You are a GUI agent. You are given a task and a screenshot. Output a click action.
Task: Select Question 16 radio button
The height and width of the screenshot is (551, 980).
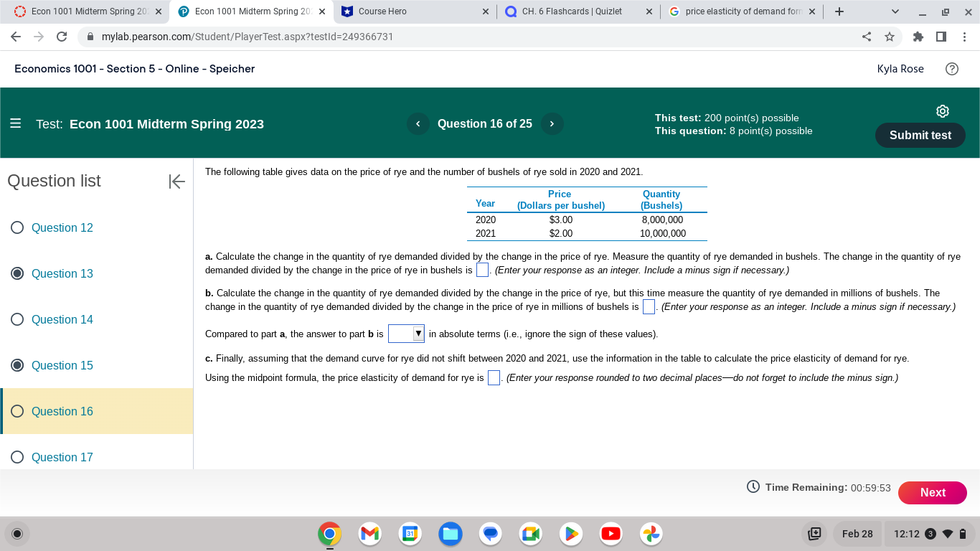[x=18, y=411]
